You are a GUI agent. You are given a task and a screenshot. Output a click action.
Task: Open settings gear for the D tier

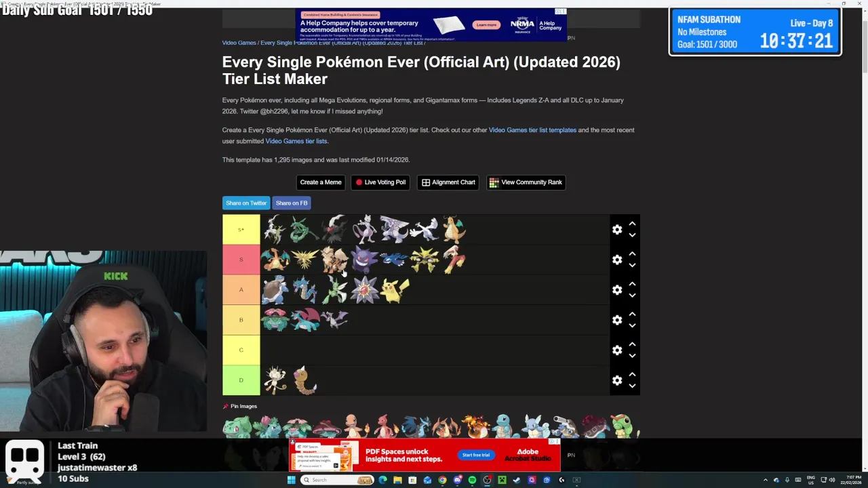point(617,380)
